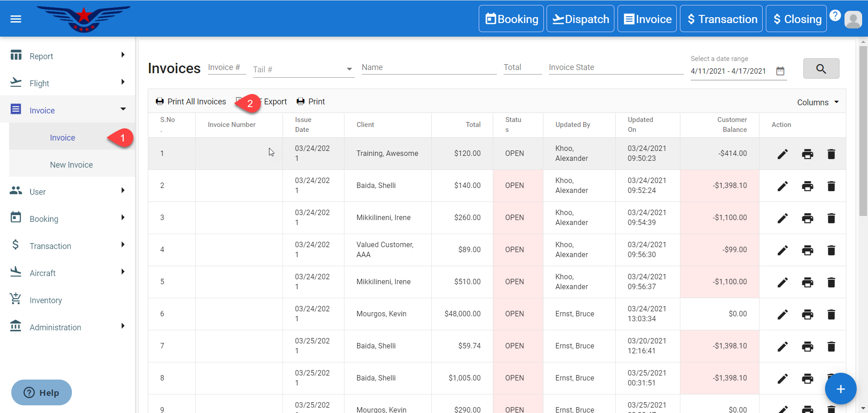Click the hamburger menu icon
This screenshot has width=868, height=413.
(x=16, y=19)
